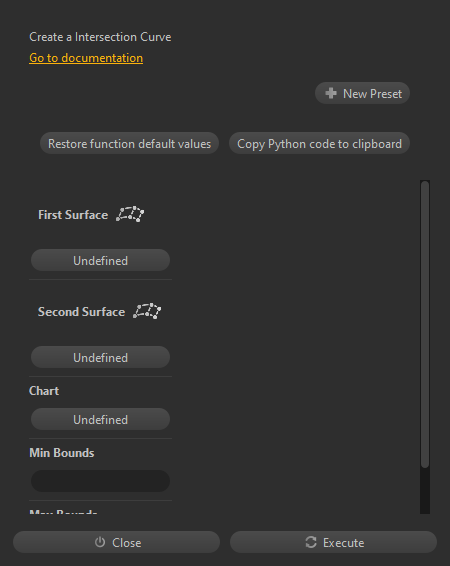Click the power icon beside Close

tap(100, 542)
